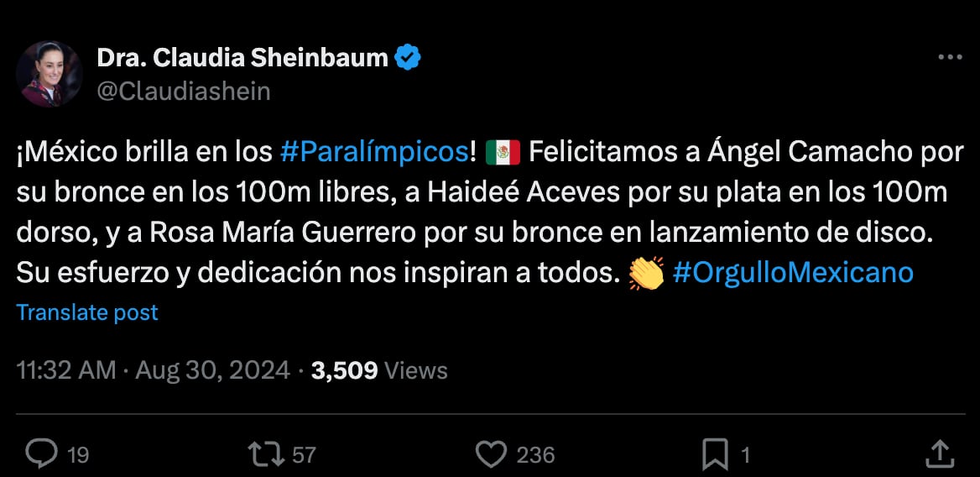Like the post with heart icon

coord(491,454)
